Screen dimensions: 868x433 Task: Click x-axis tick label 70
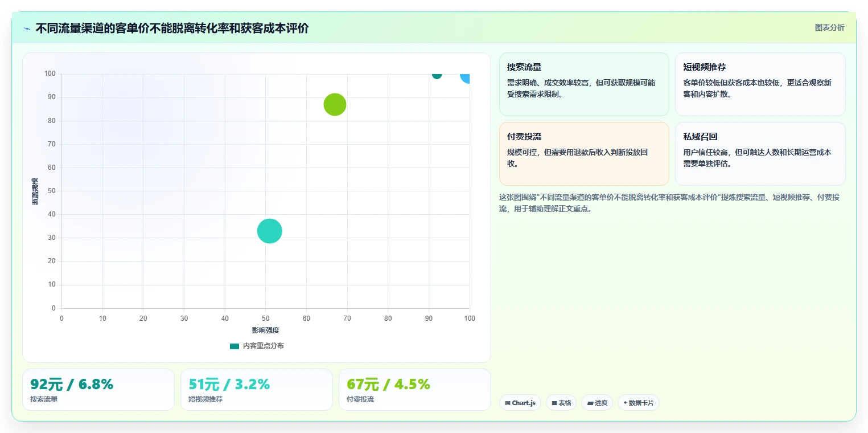(x=347, y=318)
